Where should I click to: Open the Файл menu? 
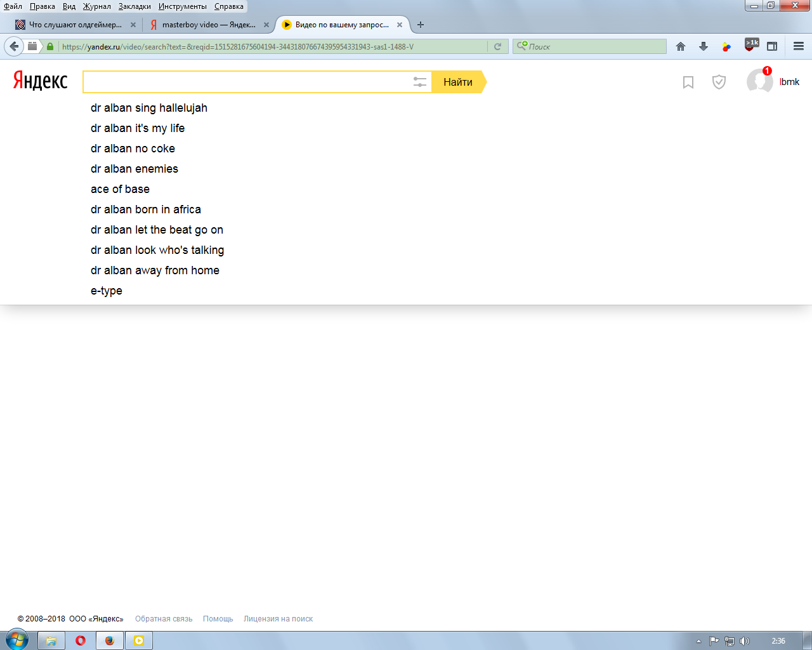point(13,6)
